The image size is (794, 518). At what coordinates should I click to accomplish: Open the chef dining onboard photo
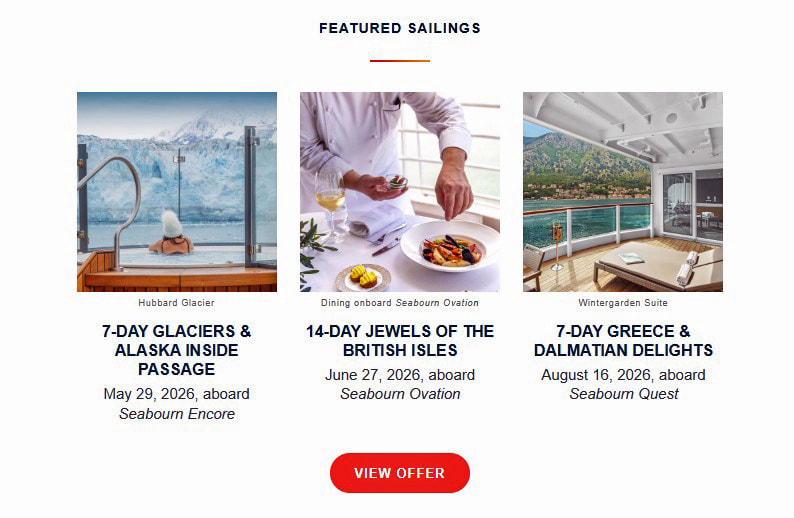tap(400, 192)
